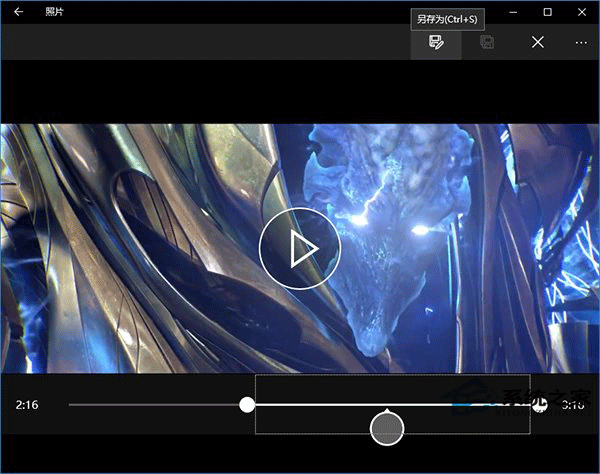This screenshot has width=600, height=474.
Task: Click the grayed-out save a copy icon
Action: 487,42
